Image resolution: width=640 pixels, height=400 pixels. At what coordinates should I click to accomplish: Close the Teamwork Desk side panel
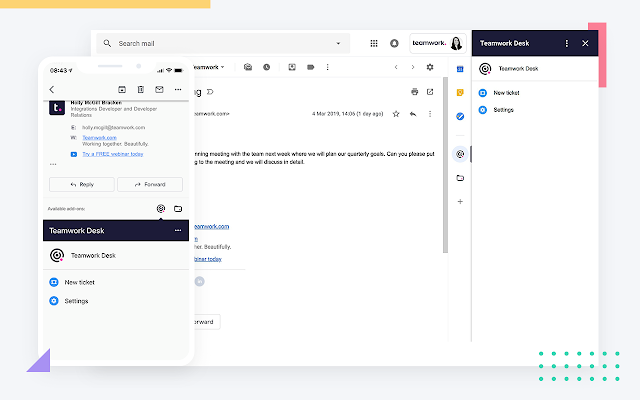pyautogui.click(x=585, y=43)
